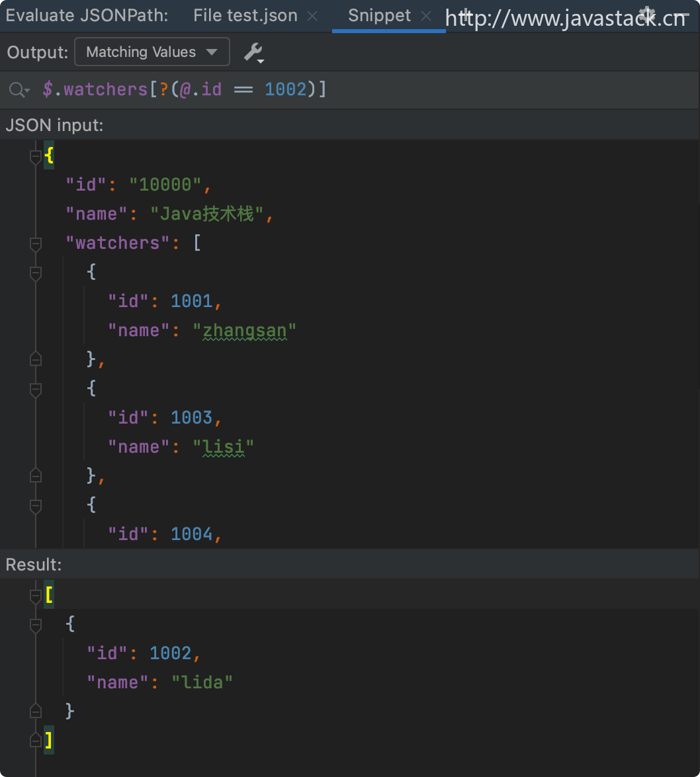The width and height of the screenshot is (700, 777).
Task: Click fold end marker of Result object
Action: [35, 711]
